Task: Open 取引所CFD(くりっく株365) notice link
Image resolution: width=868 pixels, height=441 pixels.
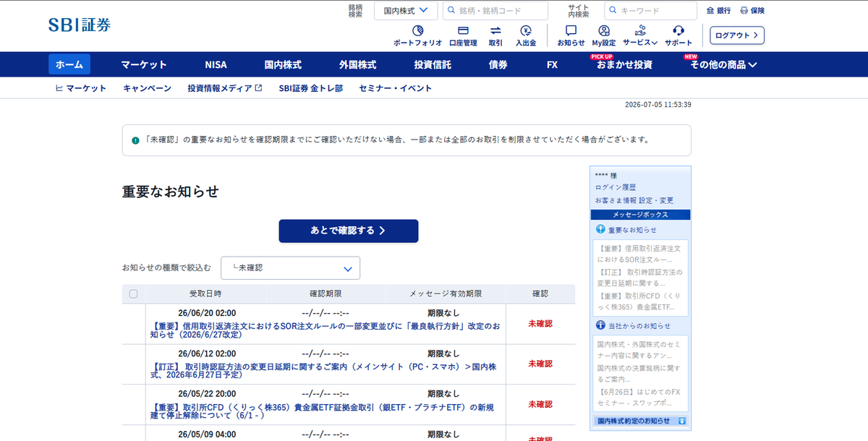Action: [x=322, y=411]
